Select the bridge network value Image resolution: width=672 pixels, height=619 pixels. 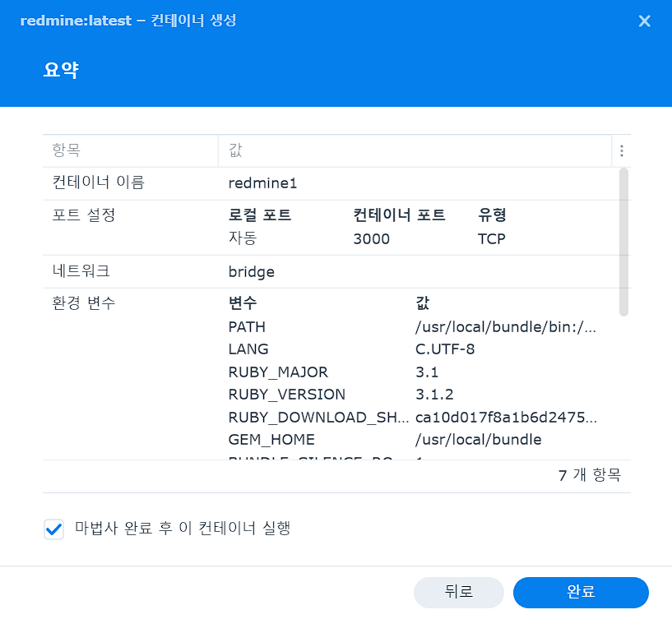[251, 272]
